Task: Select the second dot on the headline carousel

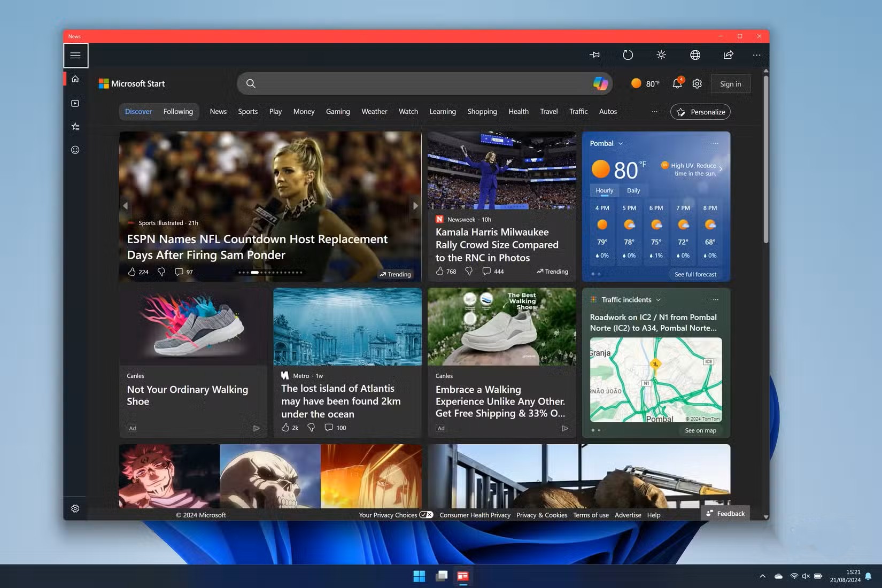Action: 244,272
